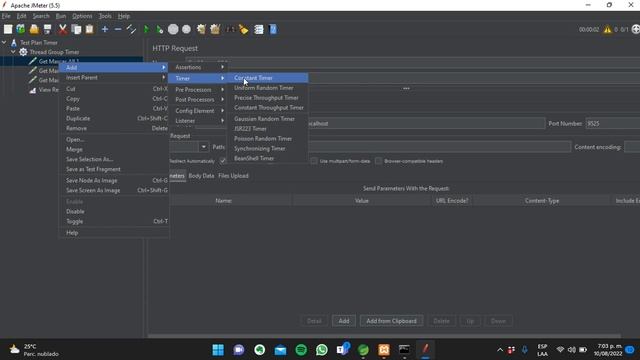Click the yellow warning log icon

point(608,29)
